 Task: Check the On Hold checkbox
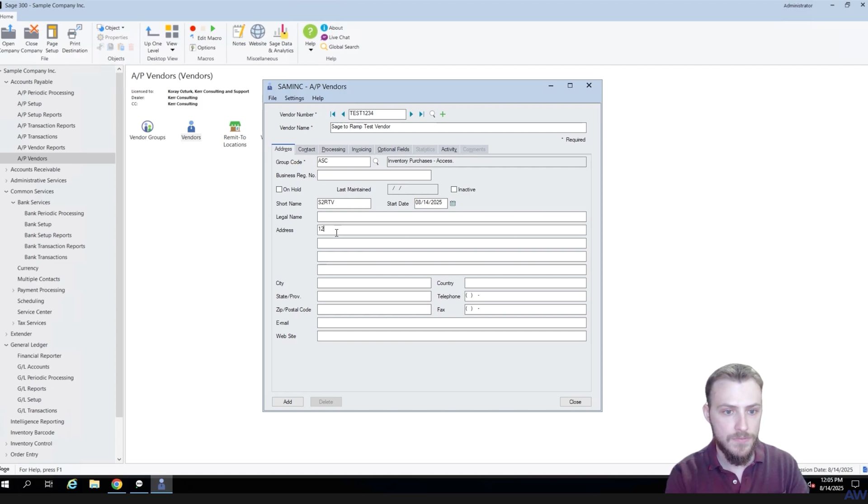point(279,190)
